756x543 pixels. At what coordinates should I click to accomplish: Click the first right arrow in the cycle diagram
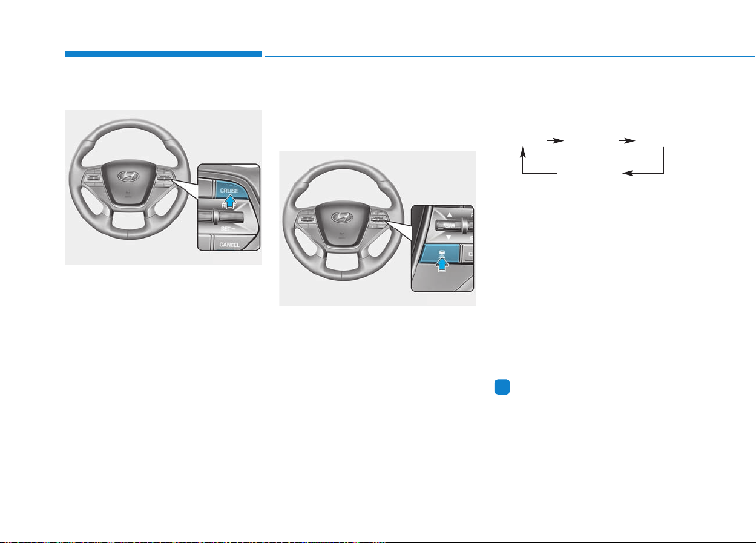click(x=555, y=140)
